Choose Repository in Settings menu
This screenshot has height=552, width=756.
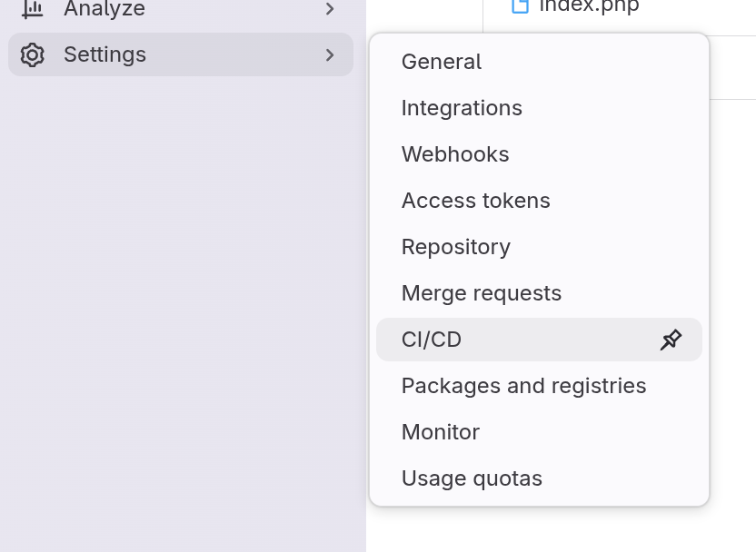(x=456, y=247)
